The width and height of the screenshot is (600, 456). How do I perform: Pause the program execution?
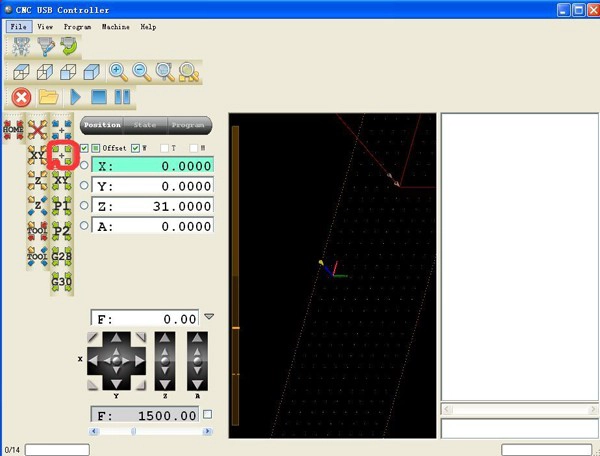pos(122,97)
